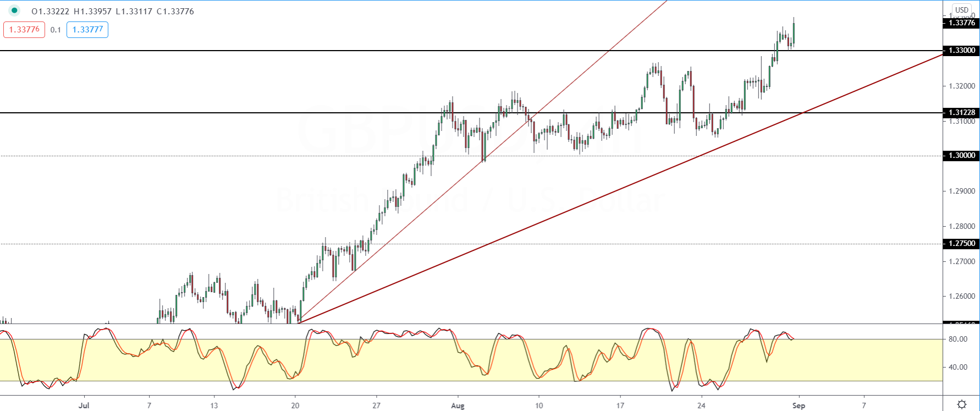The width and height of the screenshot is (980, 411).
Task: Click the 1.26000 price scale value
Action: (x=962, y=296)
